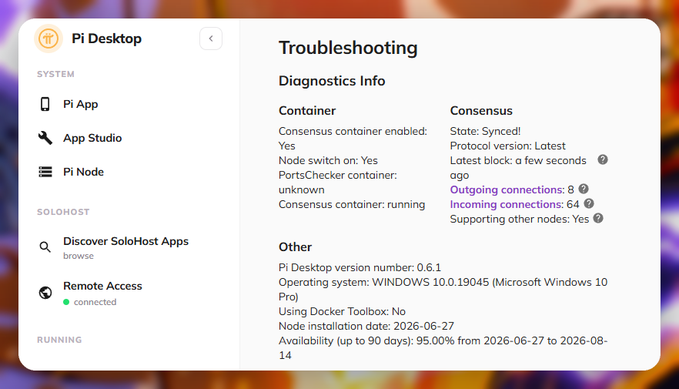Click the wrench icon for App Studio
The height and width of the screenshot is (389, 679).
point(45,138)
